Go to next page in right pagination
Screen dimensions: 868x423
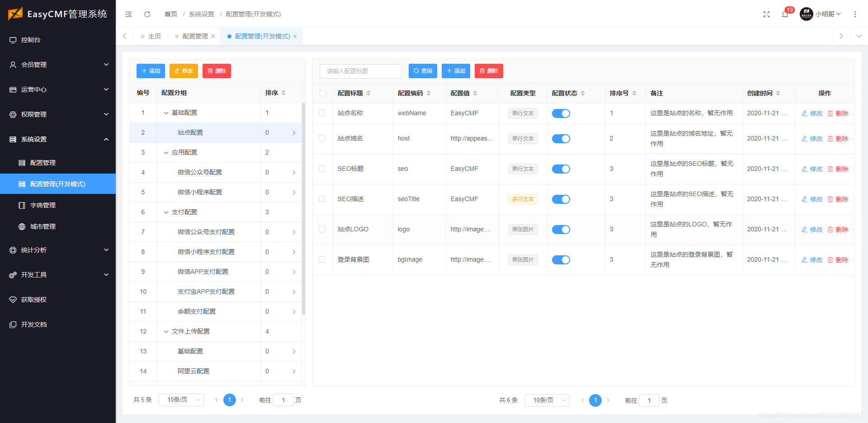(608, 400)
